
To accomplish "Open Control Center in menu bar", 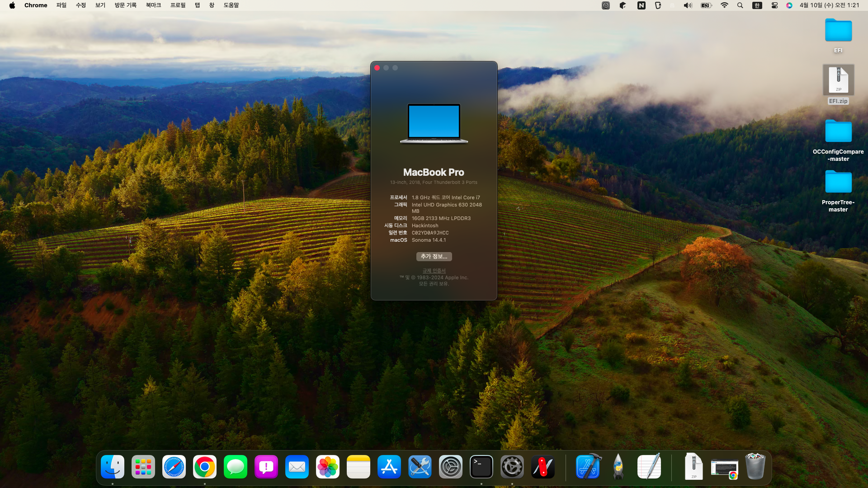I will point(774,5).
